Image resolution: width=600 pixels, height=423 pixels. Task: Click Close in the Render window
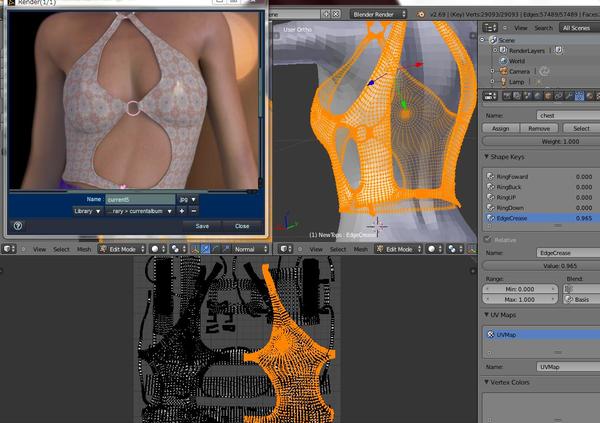click(x=242, y=226)
